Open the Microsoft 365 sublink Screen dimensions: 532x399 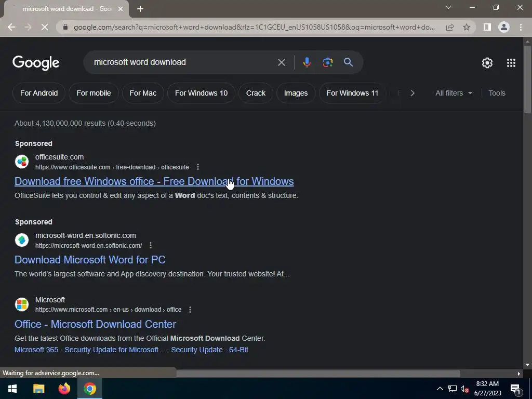(x=36, y=350)
